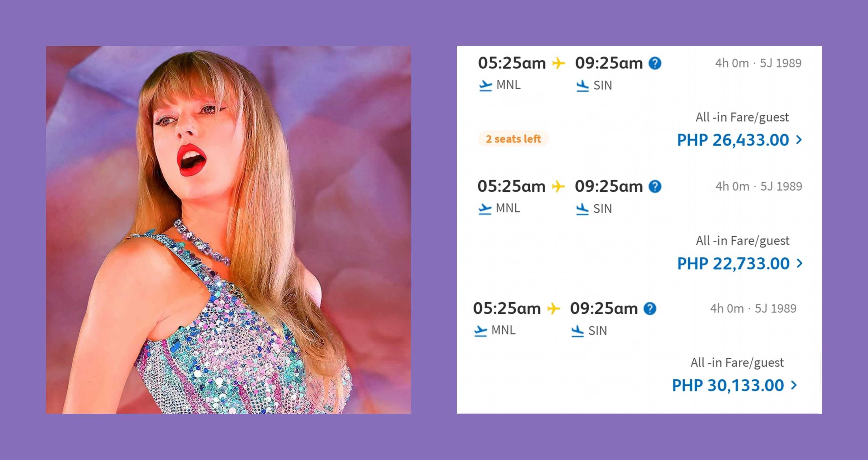Expand the chevron beside PHP 26,433.00
This screenshot has width=868, height=460.
[x=799, y=140]
